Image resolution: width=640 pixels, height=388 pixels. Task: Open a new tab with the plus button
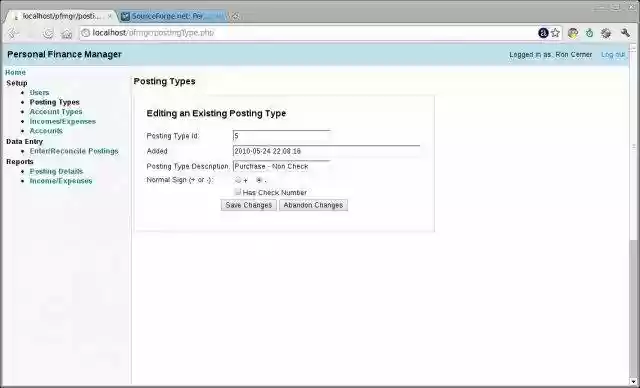pos(236,16)
